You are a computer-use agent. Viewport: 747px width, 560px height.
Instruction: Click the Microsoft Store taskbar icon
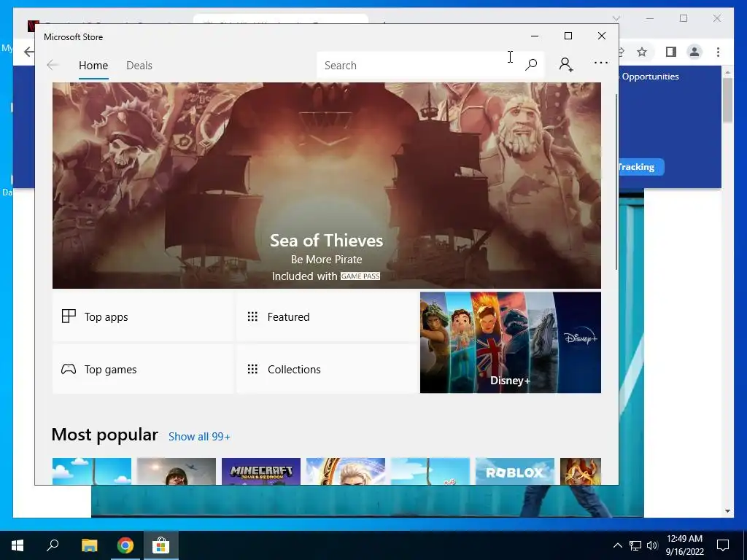pyautogui.click(x=161, y=545)
